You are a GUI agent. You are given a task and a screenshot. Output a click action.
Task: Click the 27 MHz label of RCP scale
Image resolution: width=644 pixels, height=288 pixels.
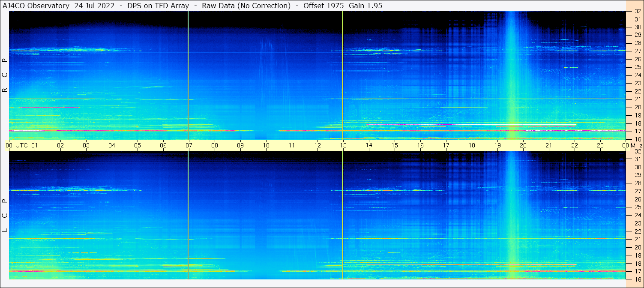coord(638,51)
